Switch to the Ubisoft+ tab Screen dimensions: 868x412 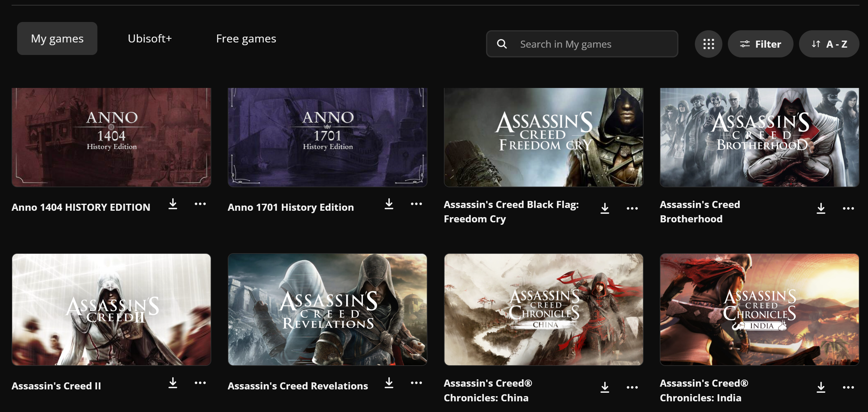(x=150, y=38)
